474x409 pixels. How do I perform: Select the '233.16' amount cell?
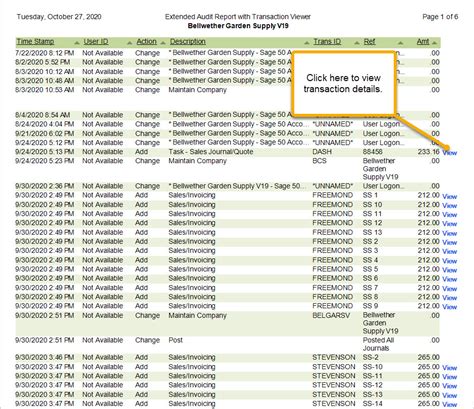429,152
